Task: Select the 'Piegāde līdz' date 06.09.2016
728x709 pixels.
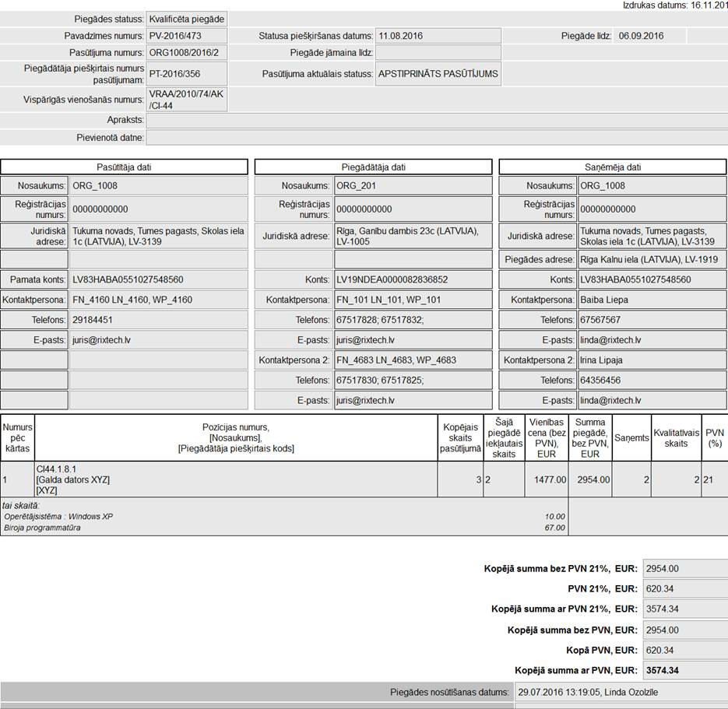Action: (x=650, y=36)
